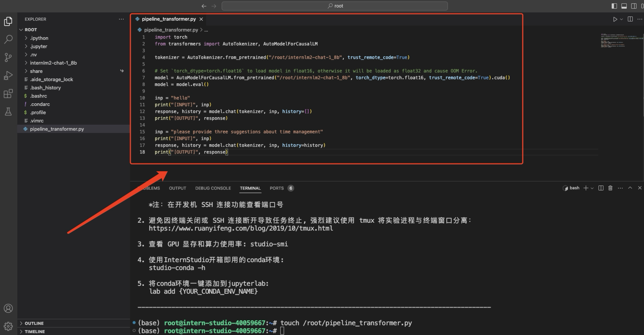Click pipeline_transformer.py breadcrumb
Image resolution: width=644 pixels, height=335 pixels.
pos(171,30)
